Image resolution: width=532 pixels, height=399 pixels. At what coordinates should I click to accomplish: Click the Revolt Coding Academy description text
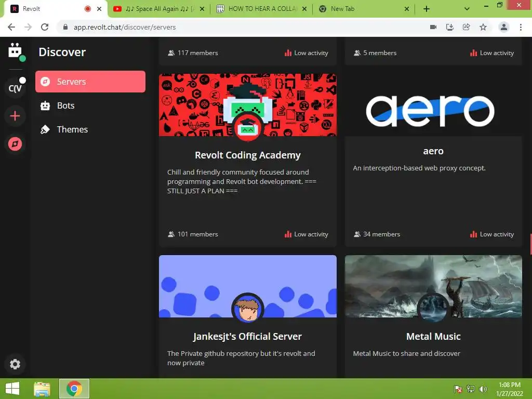[242, 181]
